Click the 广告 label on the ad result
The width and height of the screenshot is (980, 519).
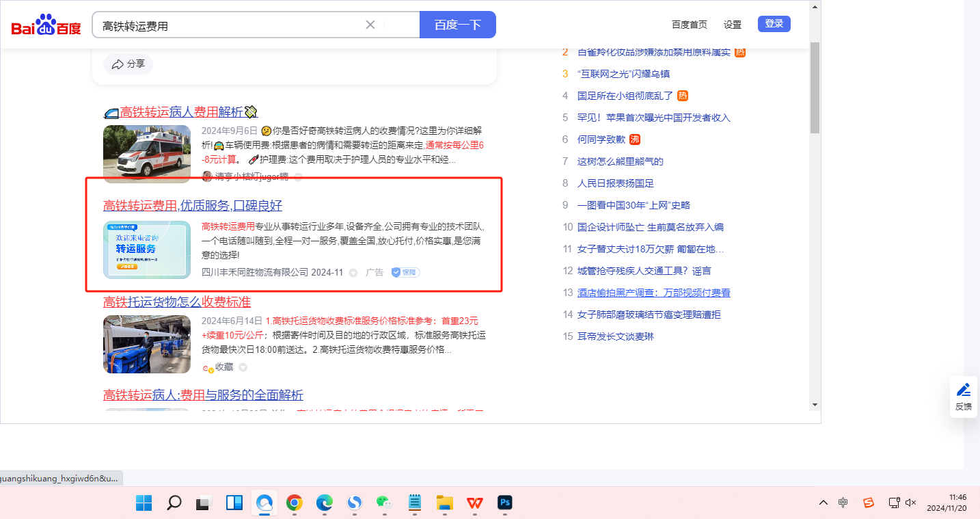coord(375,272)
